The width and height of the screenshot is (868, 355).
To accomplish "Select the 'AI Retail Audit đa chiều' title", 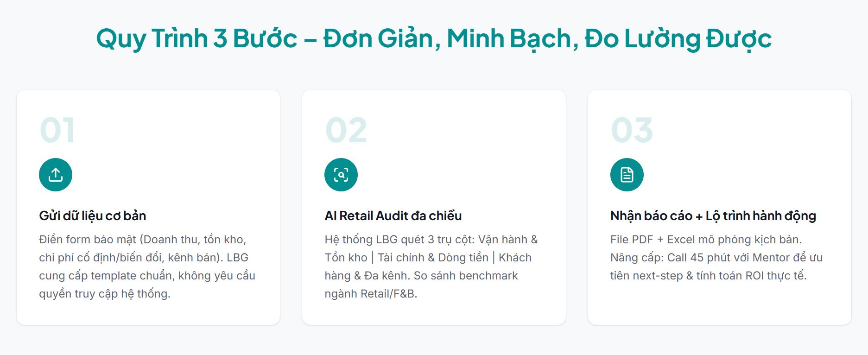I will tap(393, 216).
